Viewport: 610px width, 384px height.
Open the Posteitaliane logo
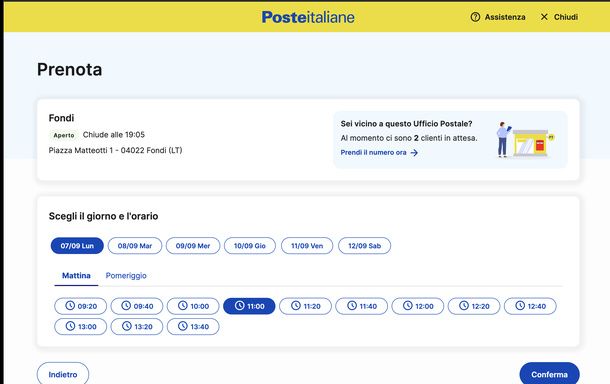click(308, 17)
